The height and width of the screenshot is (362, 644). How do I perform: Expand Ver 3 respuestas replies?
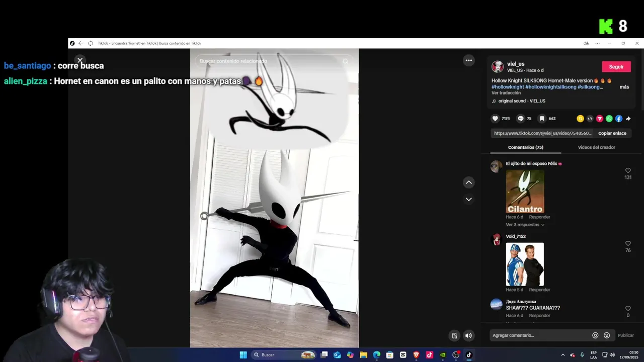click(x=525, y=225)
